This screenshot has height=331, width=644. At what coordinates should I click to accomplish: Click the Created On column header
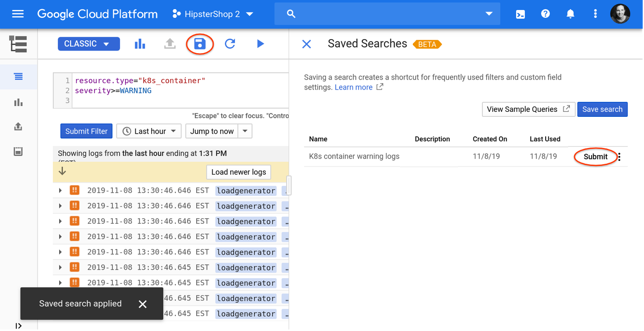(490, 139)
